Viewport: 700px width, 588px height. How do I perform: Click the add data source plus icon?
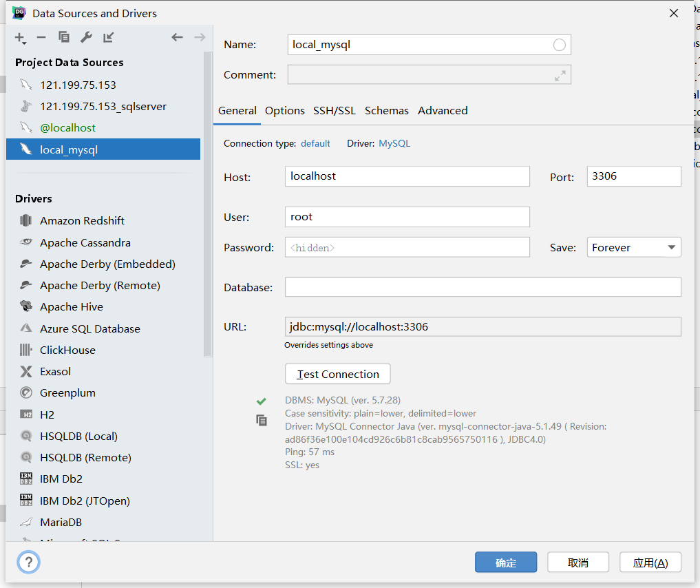[20, 37]
